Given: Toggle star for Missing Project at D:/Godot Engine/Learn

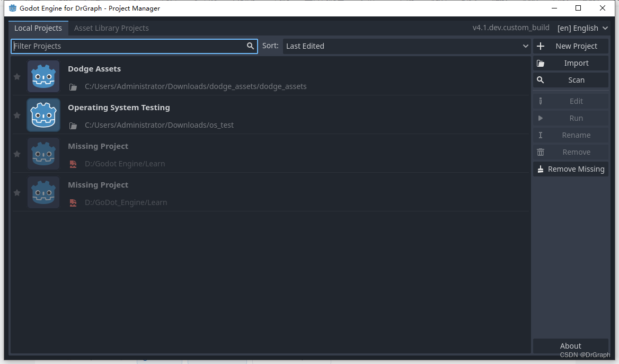Looking at the screenshot, I should (17, 154).
